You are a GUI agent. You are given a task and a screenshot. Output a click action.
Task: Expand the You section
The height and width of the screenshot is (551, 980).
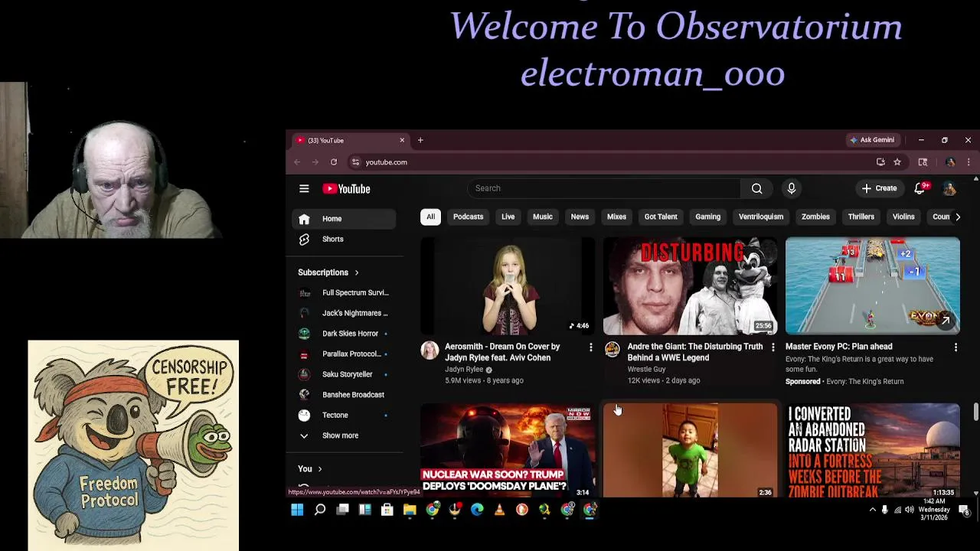tap(310, 469)
